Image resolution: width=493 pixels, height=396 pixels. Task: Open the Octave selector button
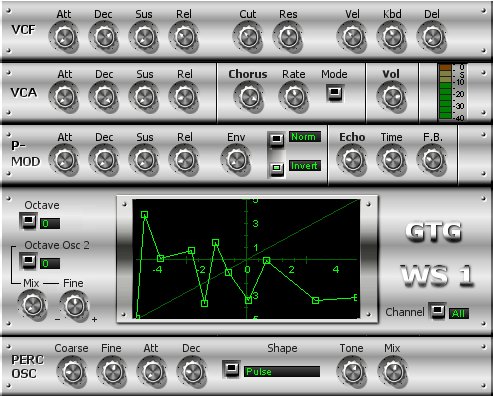(x=28, y=221)
